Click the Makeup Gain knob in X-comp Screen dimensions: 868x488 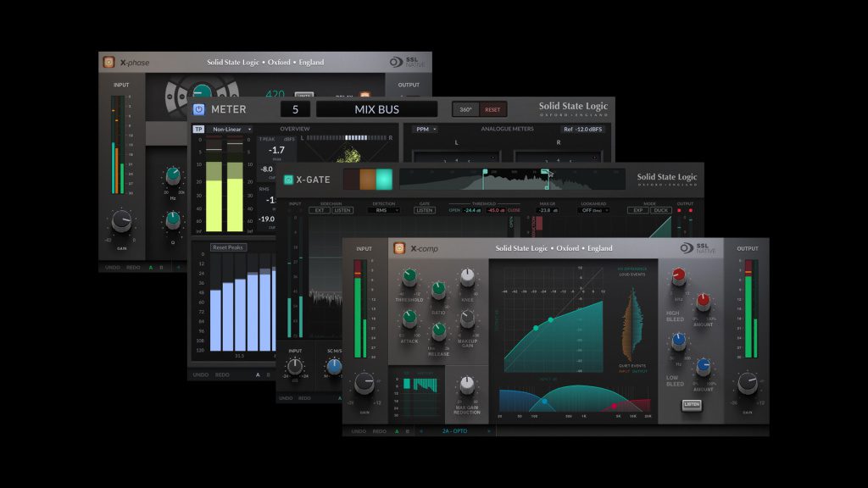point(467,319)
